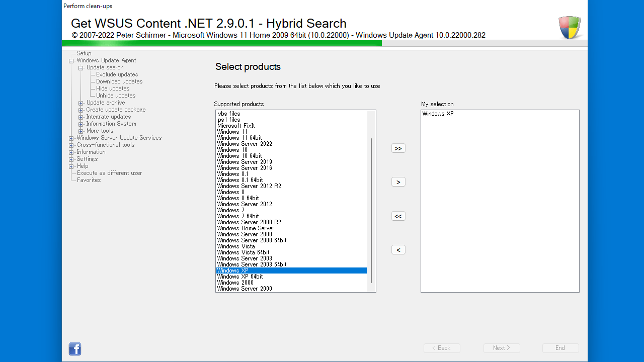644x362 pixels.
Task: Select Windows 2000 in the list
Action: (291, 283)
